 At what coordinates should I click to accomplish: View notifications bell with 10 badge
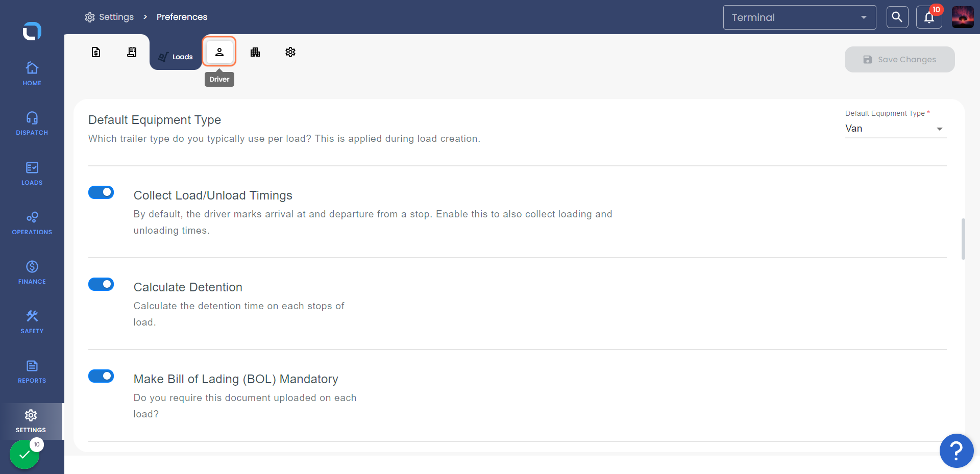click(x=929, y=17)
